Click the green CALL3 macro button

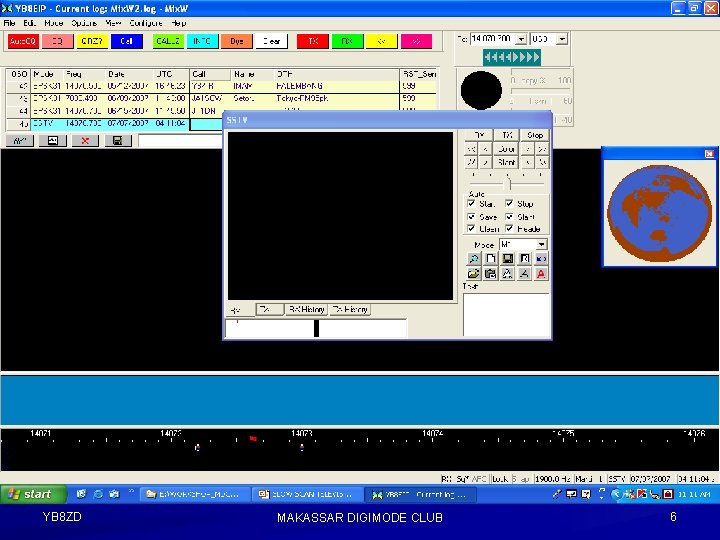click(168, 41)
